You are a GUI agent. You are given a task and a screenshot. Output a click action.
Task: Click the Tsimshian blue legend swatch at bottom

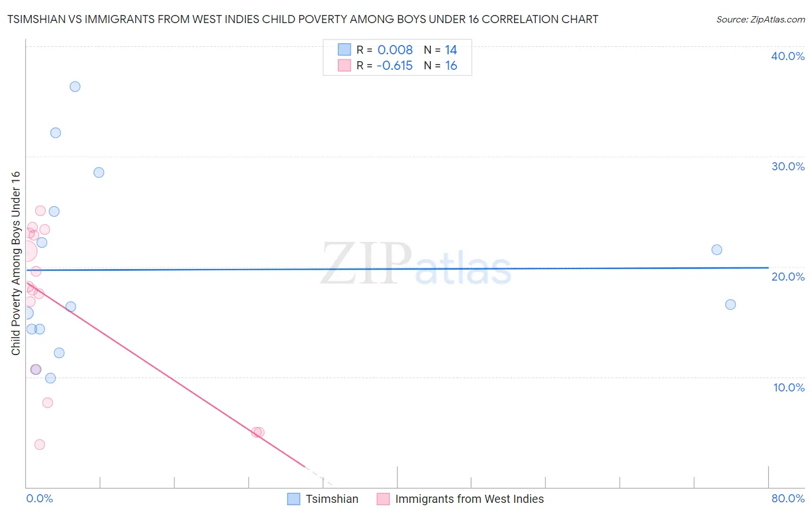point(293,499)
